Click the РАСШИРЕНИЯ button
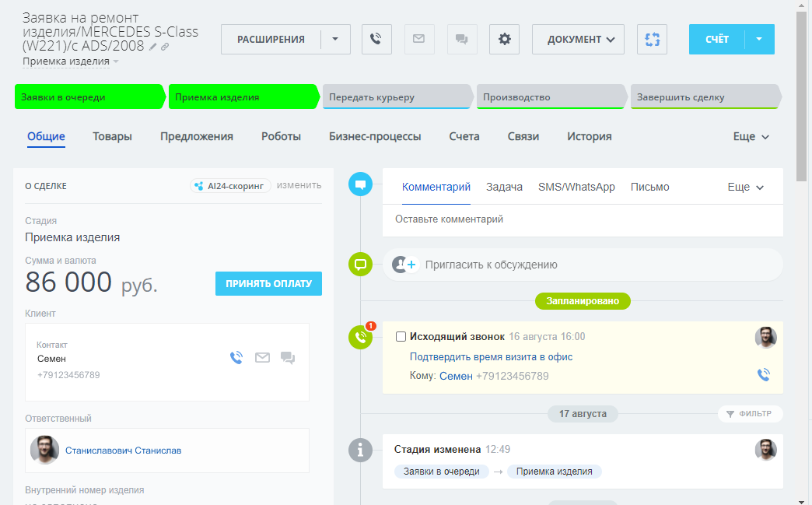 click(x=271, y=40)
